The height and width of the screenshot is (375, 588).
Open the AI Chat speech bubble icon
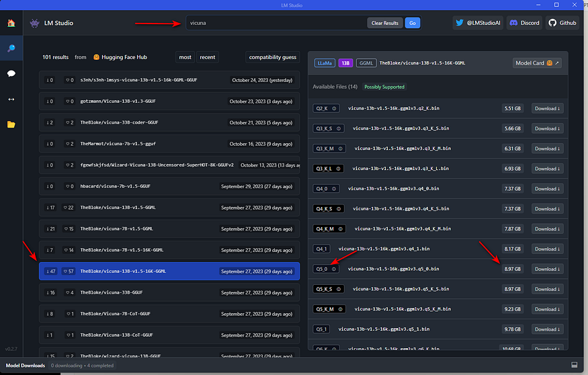point(11,73)
